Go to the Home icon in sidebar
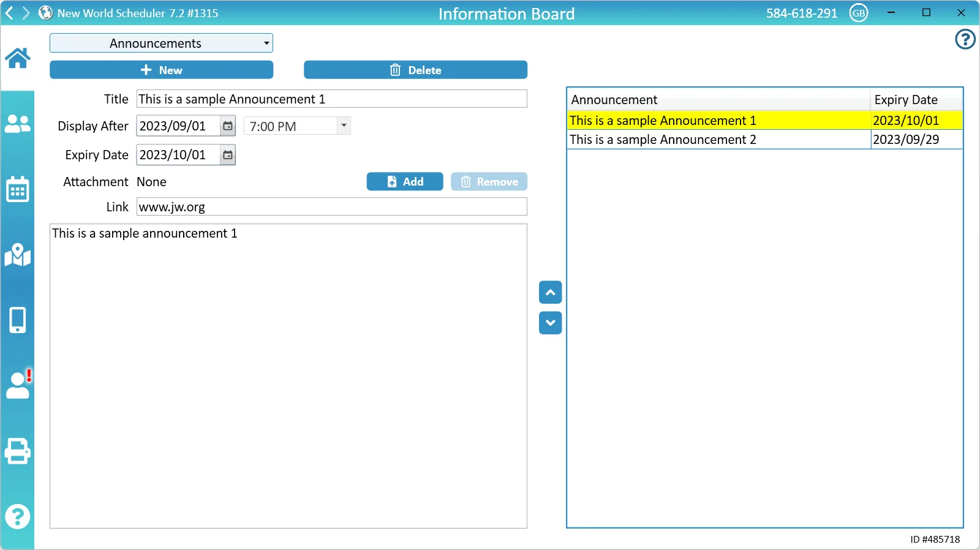Viewport: 980px width, 550px height. pos(17,58)
